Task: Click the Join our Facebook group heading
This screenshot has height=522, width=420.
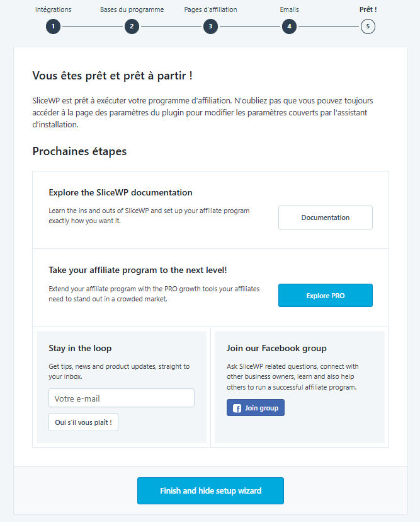Action: pos(276,348)
